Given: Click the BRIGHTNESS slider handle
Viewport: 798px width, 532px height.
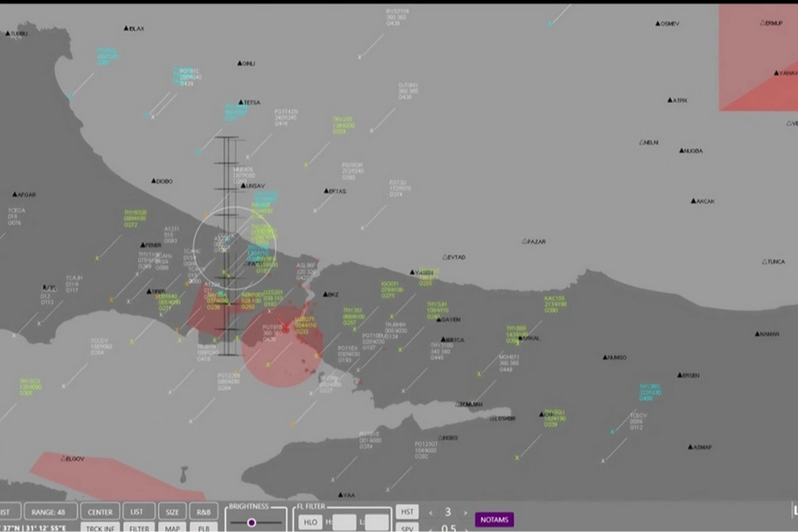Looking at the screenshot, I should click(x=252, y=523).
